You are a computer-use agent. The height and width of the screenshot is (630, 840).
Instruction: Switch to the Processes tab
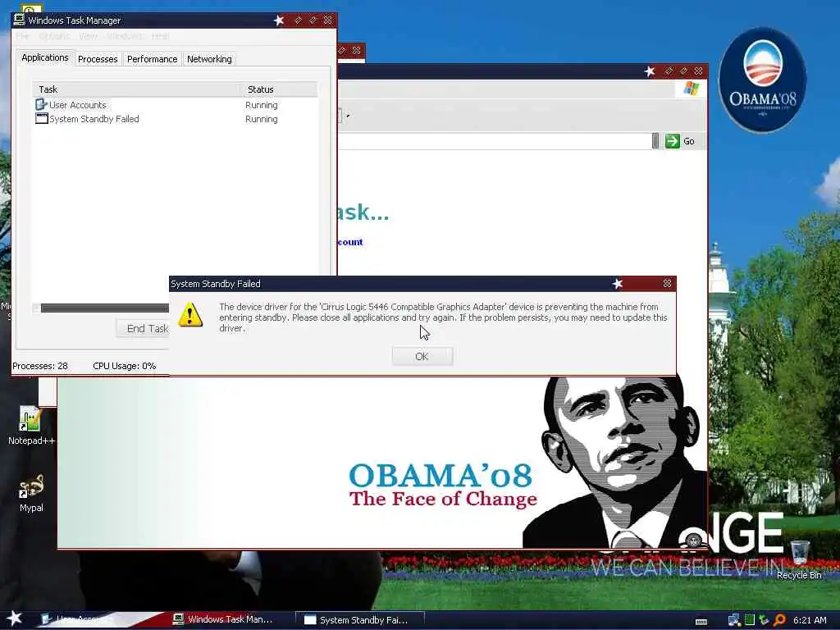click(98, 59)
